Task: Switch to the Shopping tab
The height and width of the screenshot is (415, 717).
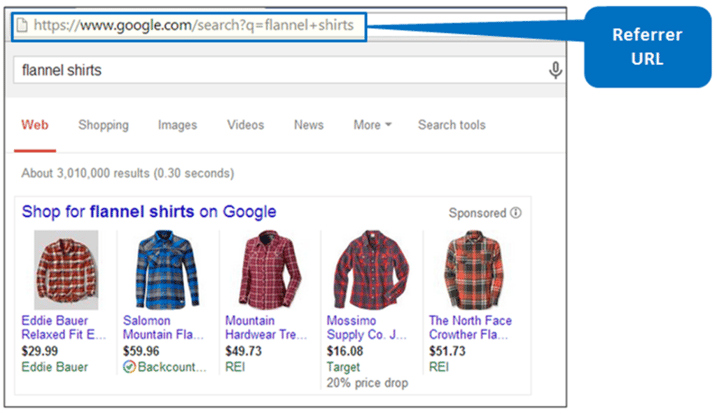Action: [103, 125]
